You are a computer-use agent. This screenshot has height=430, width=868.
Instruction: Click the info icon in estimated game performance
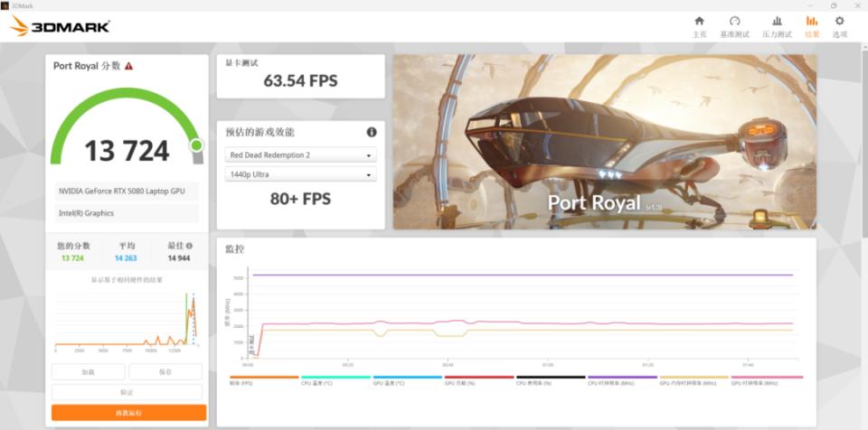pos(372,132)
